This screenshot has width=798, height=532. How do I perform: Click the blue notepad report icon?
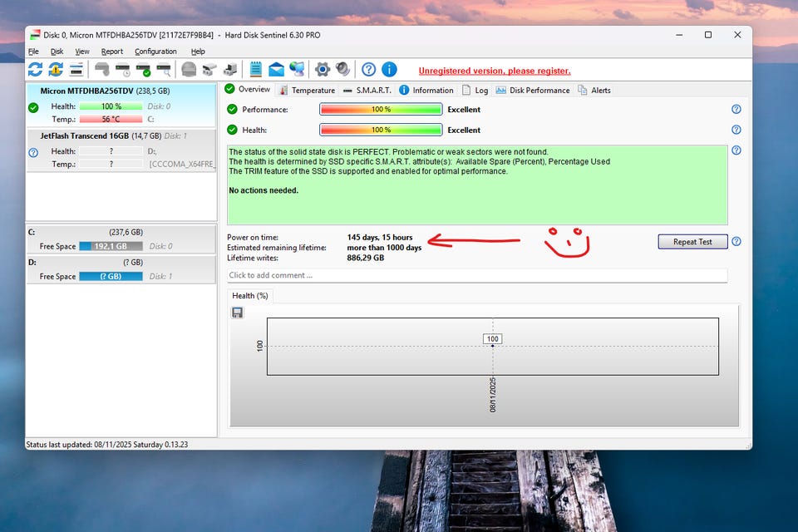(x=256, y=69)
